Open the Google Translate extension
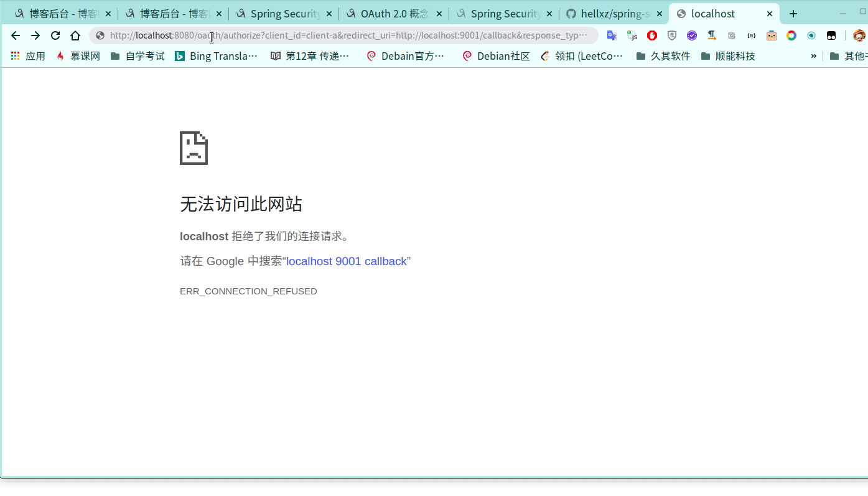 [x=612, y=35]
